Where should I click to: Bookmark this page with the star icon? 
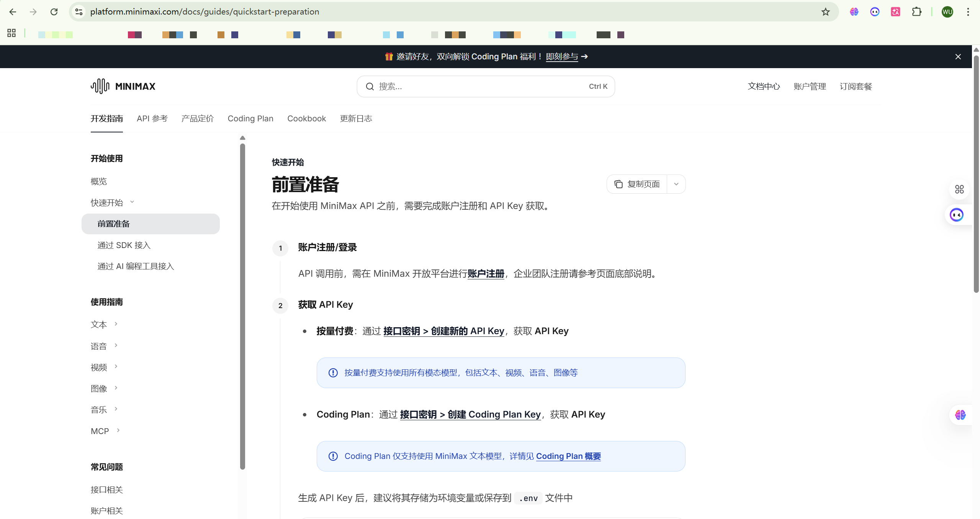coord(825,12)
